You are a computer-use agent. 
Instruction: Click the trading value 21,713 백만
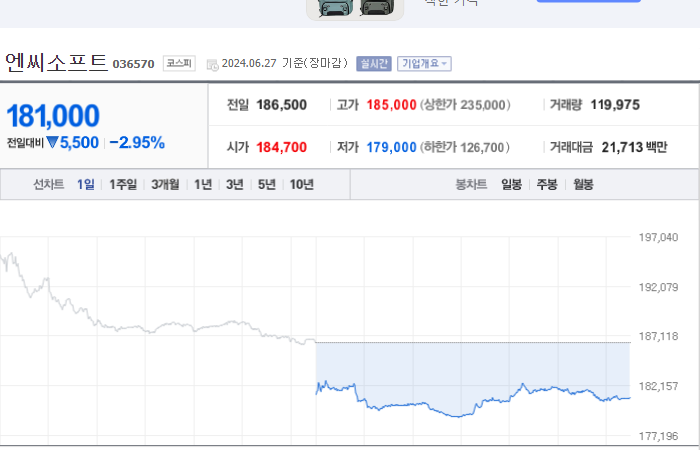[x=634, y=147]
